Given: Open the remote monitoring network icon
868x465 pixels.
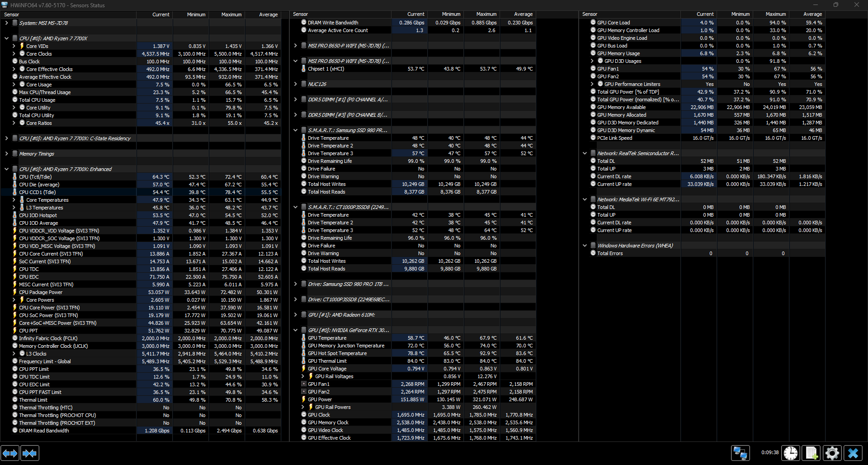Looking at the screenshot, I should (x=741, y=453).
